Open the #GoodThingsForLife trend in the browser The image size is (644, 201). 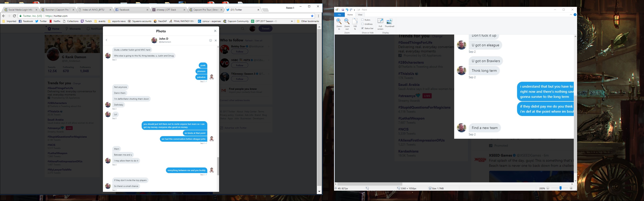pyautogui.click(x=60, y=88)
